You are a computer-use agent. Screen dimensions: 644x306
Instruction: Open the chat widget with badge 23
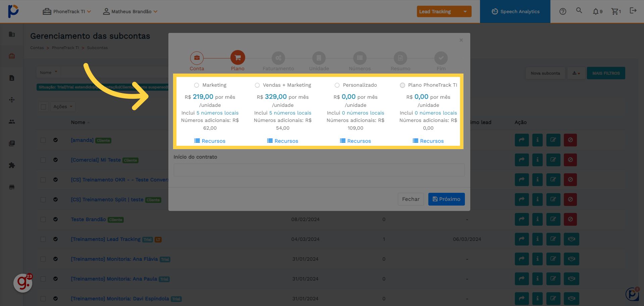click(x=23, y=283)
